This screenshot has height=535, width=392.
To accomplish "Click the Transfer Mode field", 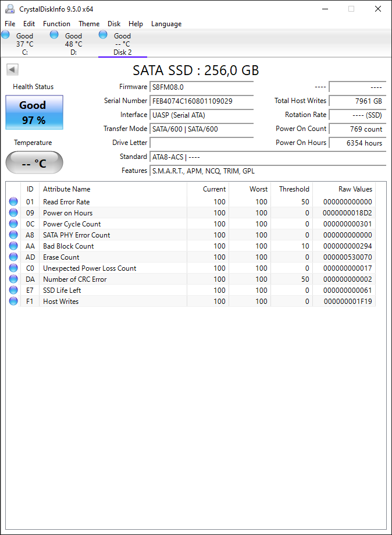I will pyautogui.click(x=201, y=129).
